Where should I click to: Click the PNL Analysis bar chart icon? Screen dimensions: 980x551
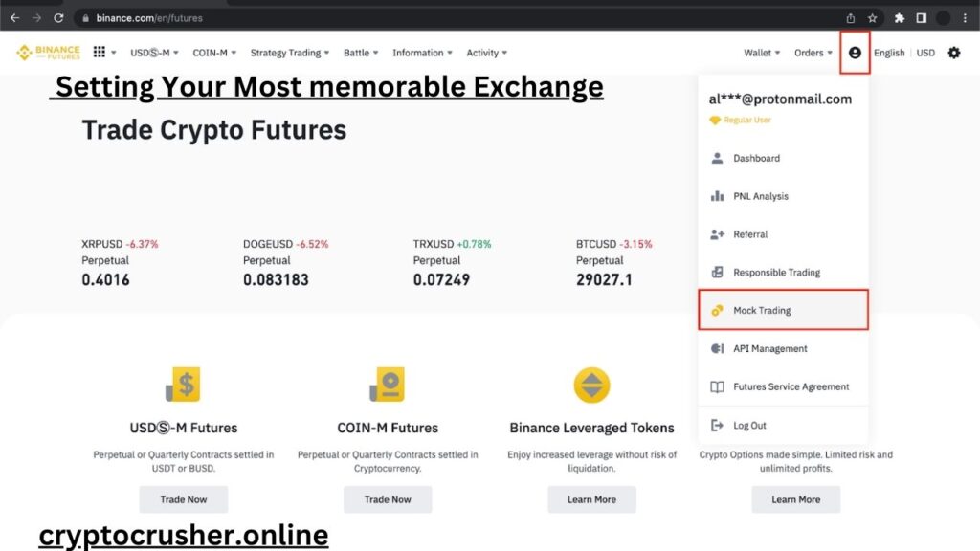click(x=717, y=196)
